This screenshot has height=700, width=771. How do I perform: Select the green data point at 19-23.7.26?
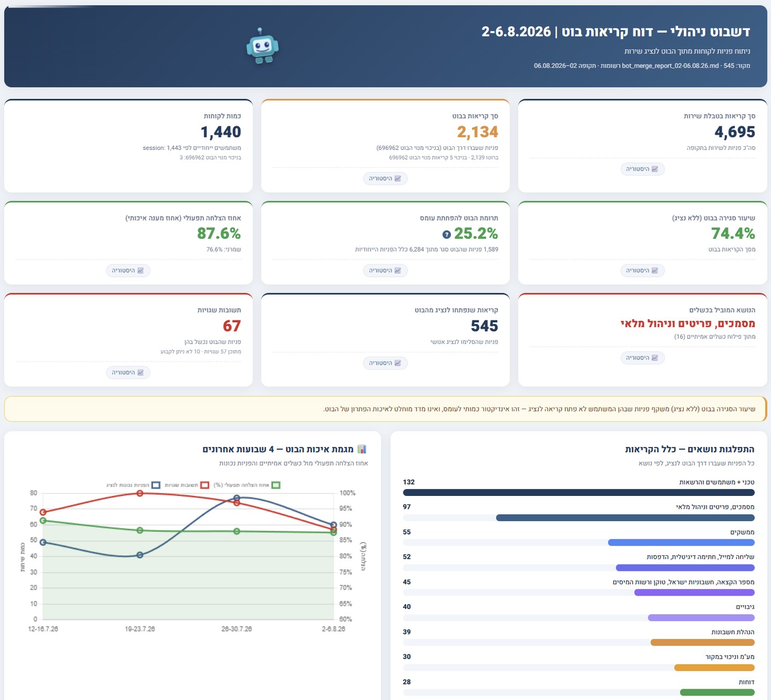coord(140,530)
